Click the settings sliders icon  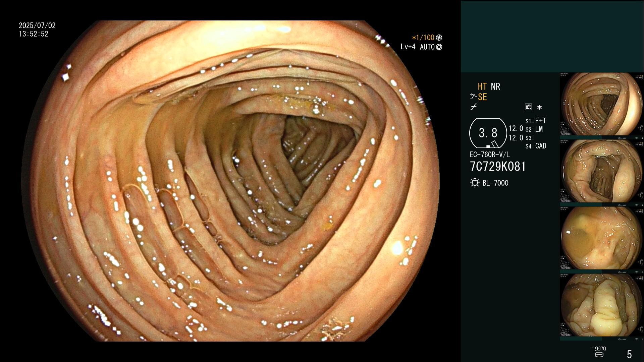tap(528, 107)
